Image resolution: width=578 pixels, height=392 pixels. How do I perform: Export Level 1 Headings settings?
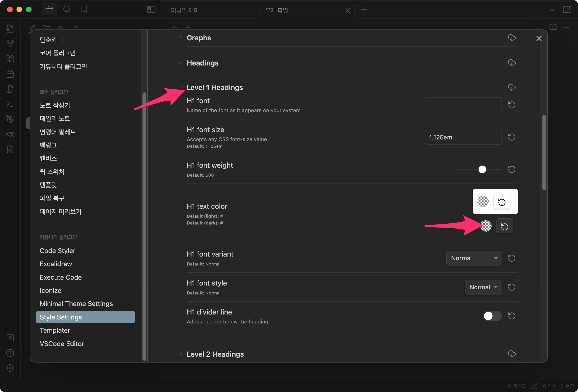pos(511,87)
